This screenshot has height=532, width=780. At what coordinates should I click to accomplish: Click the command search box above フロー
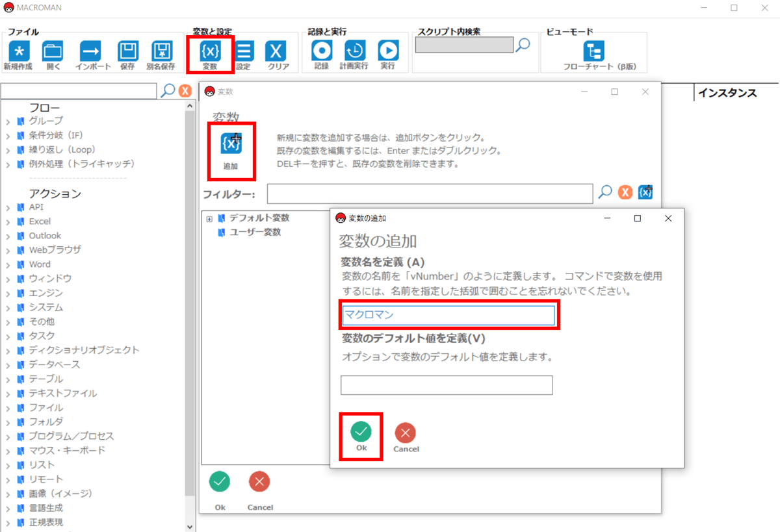coord(79,90)
